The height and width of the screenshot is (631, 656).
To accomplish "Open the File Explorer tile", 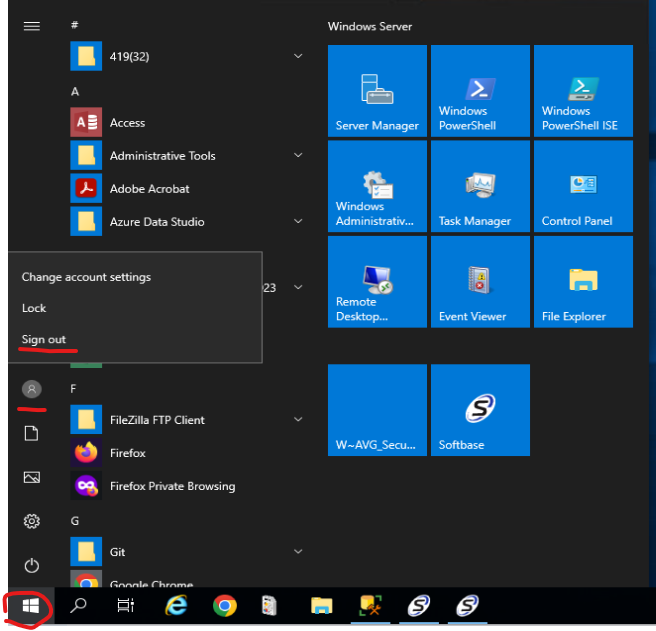I will [x=583, y=282].
